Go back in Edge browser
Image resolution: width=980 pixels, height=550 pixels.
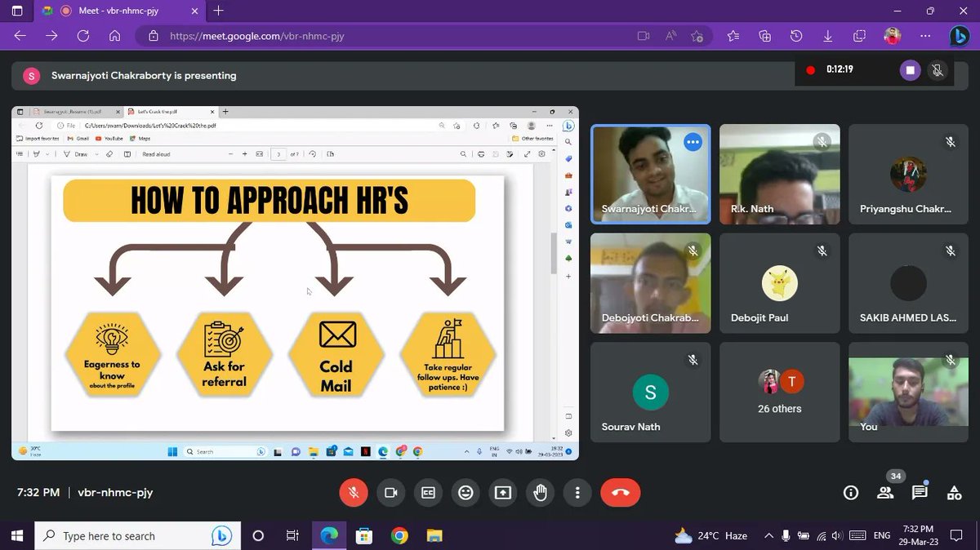click(x=20, y=36)
